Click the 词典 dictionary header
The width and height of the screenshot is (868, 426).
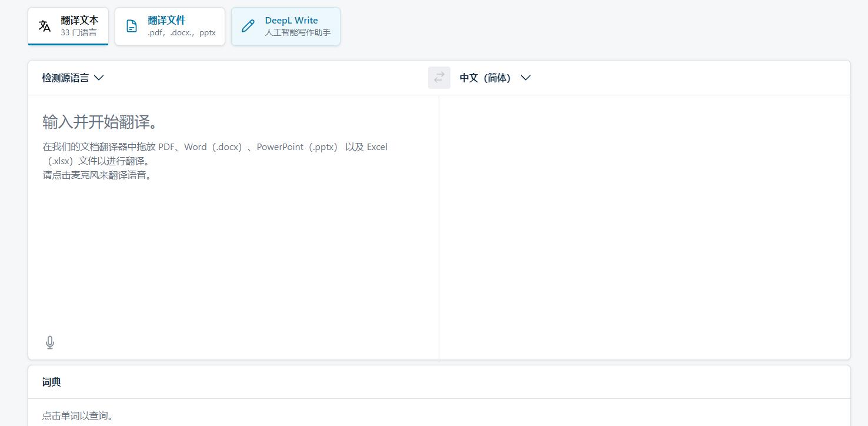pyautogui.click(x=51, y=381)
